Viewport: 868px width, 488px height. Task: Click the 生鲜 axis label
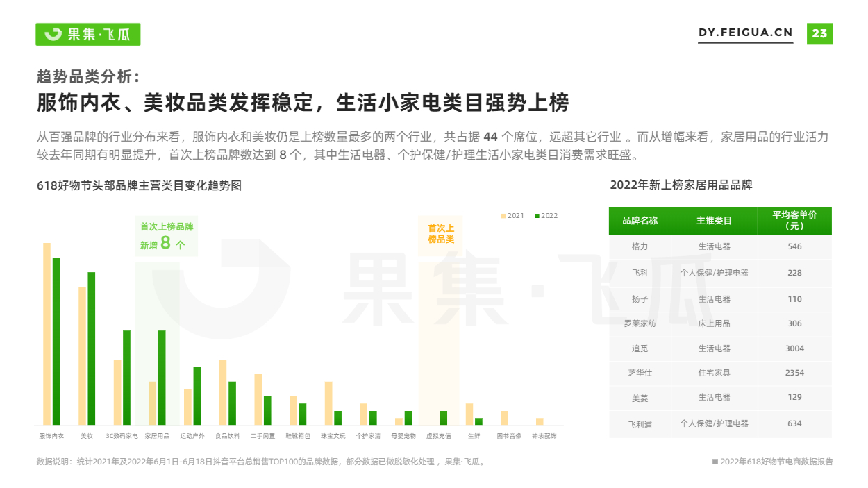[474, 436]
